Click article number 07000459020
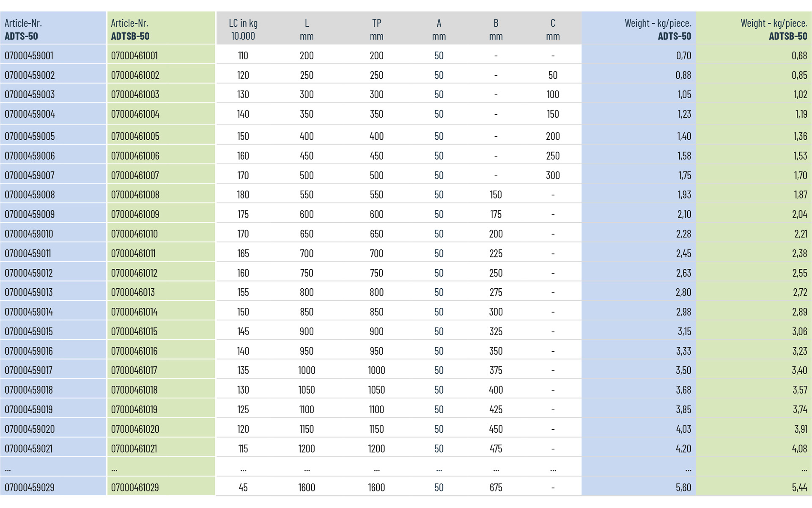This screenshot has height=508, width=812. pyautogui.click(x=30, y=429)
